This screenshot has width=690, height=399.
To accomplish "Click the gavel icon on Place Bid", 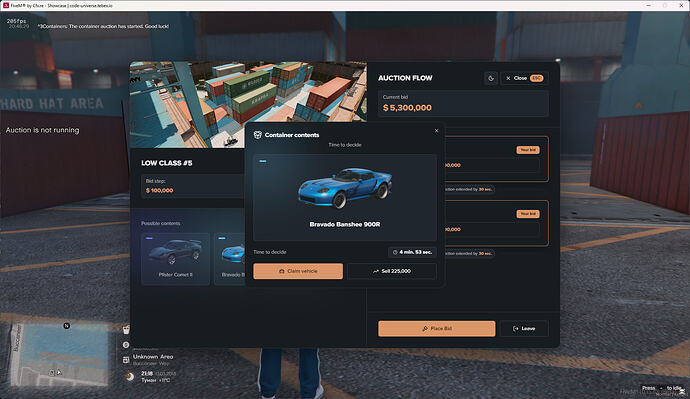I will click(x=425, y=329).
